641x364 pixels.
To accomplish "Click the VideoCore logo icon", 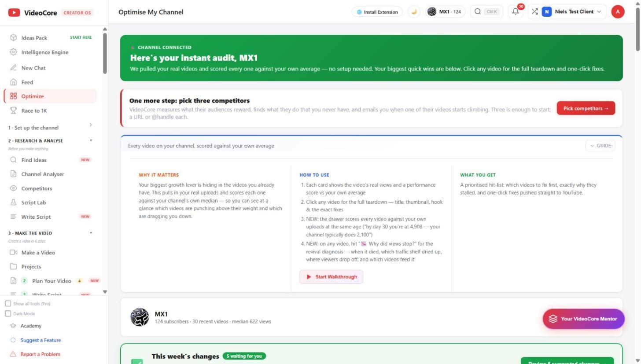I will (x=14, y=13).
